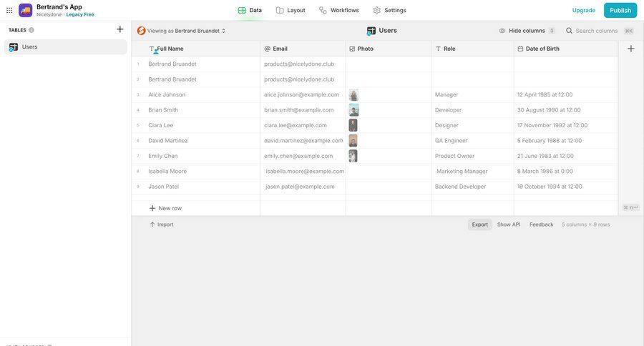Open the Role column header

click(x=473, y=49)
